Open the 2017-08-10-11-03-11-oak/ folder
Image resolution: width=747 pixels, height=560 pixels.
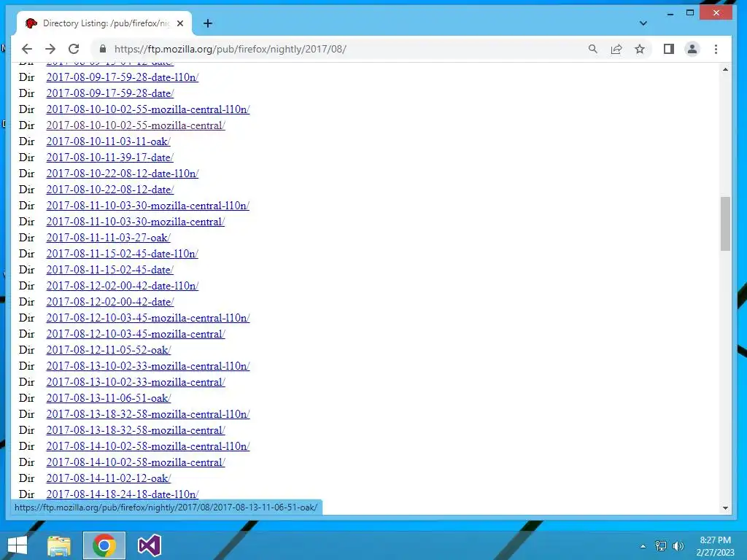coord(108,141)
